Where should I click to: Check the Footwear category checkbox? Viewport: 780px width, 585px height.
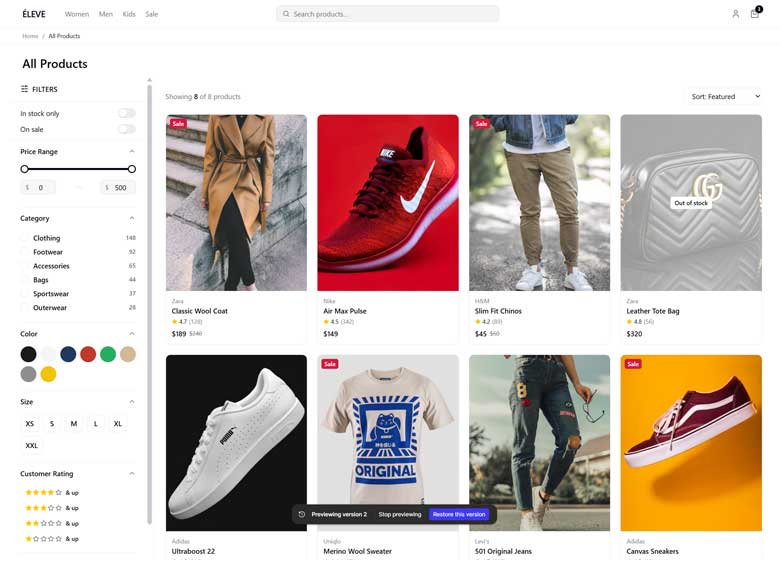coord(24,252)
